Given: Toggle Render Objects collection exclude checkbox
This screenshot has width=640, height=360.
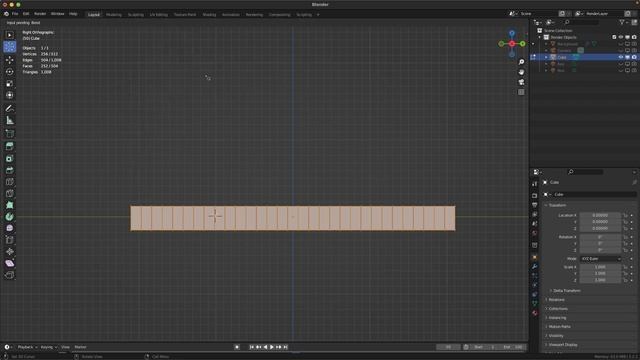Looking at the screenshot, I should [614, 37].
